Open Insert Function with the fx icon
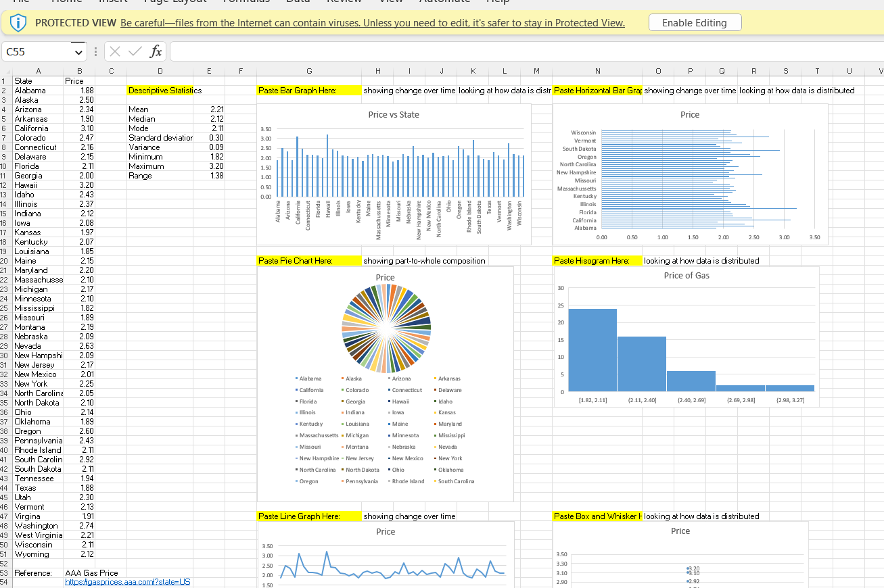 pyautogui.click(x=156, y=51)
